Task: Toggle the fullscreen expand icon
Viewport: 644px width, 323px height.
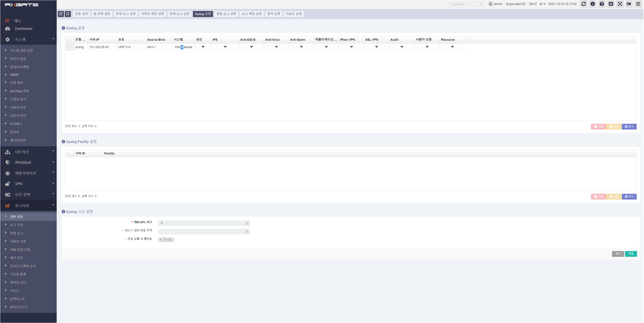Action: pyautogui.click(x=620, y=4)
